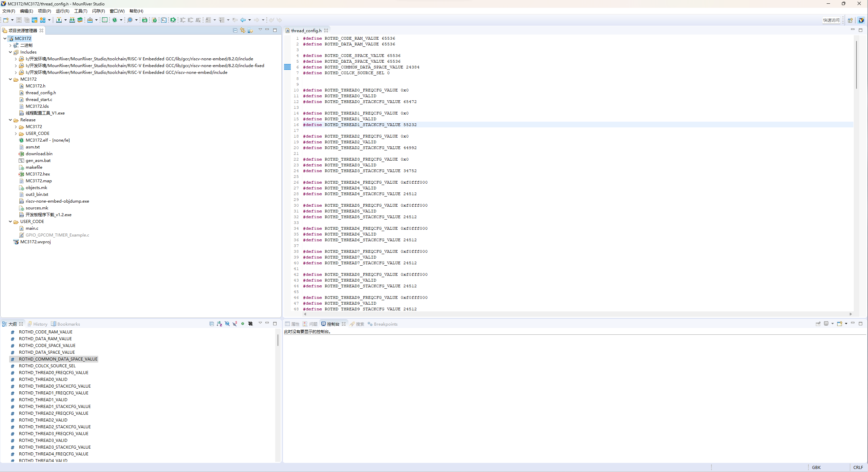Click the rebuild icon with two arrows
868x472 pixels.
tap(72, 20)
